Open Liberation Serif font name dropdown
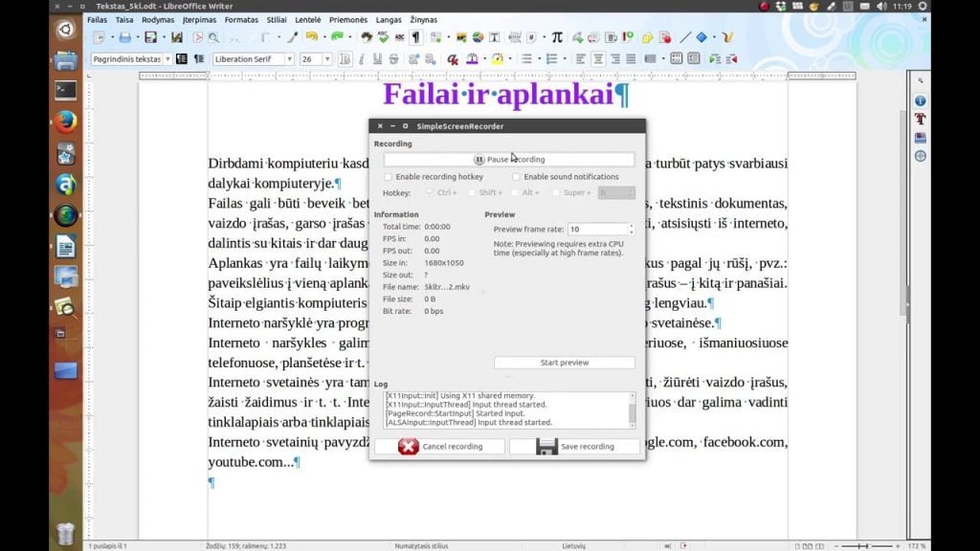Viewport: 980px width, 551px height. [x=289, y=58]
